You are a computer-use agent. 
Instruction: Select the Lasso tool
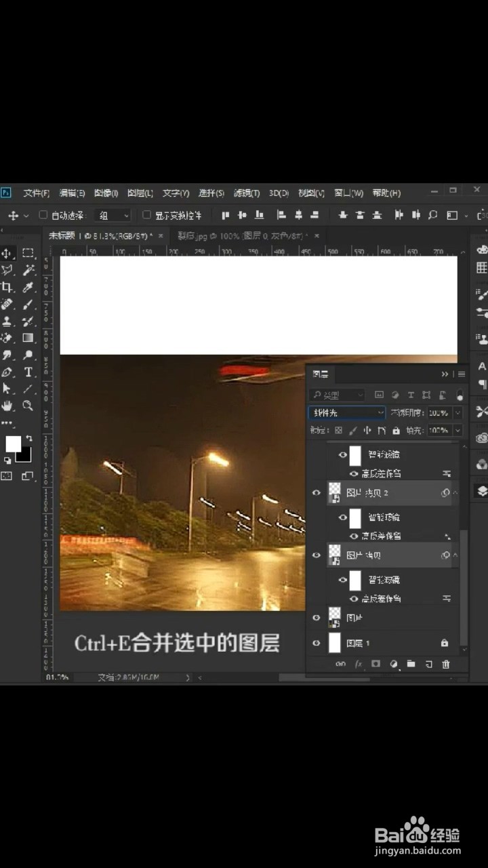pyautogui.click(x=7, y=270)
